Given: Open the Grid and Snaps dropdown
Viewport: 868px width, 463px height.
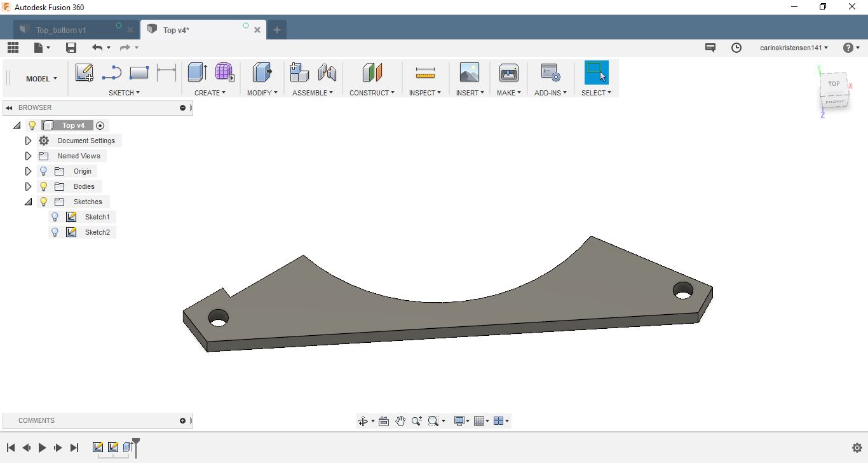Looking at the screenshot, I should tap(482, 421).
